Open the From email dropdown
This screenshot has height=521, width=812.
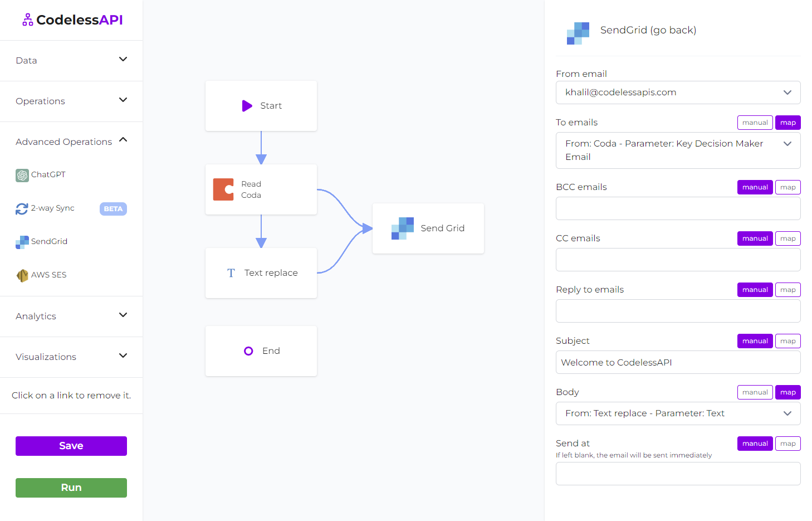coord(678,92)
